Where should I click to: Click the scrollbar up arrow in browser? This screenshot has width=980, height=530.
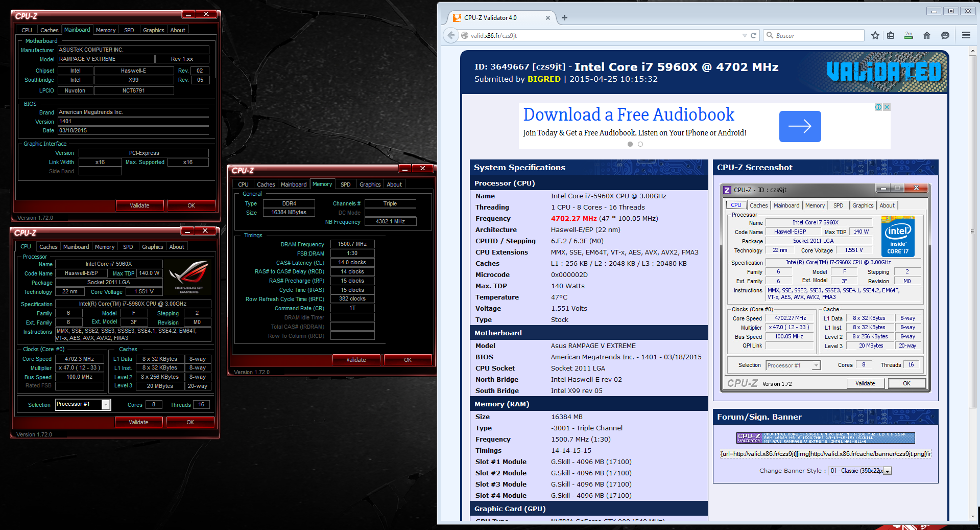[973, 50]
